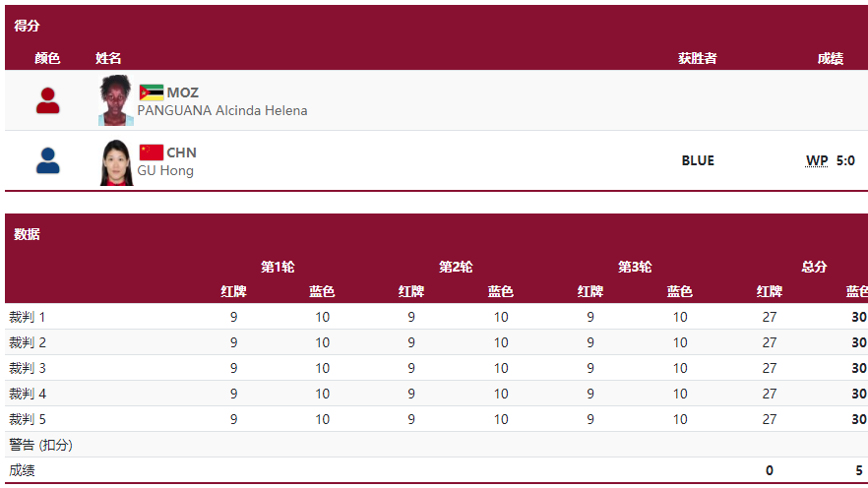Click the CHN country code

point(181,152)
